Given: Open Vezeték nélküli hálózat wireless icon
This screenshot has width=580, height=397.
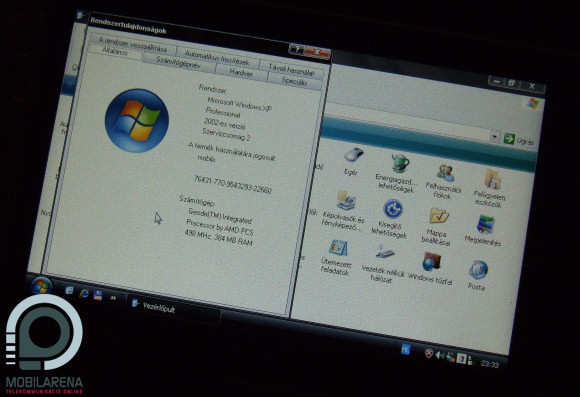Looking at the screenshot, I should coord(385,253).
